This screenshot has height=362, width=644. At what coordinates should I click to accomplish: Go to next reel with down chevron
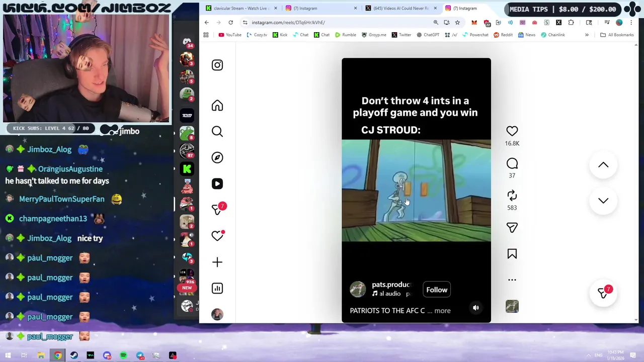[x=603, y=201]
